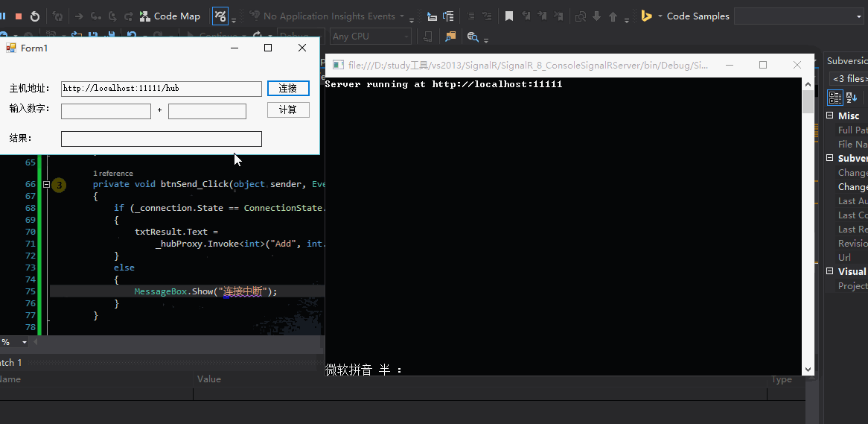
Task: Click the Restart debugging icon
Action: [35, 16]
